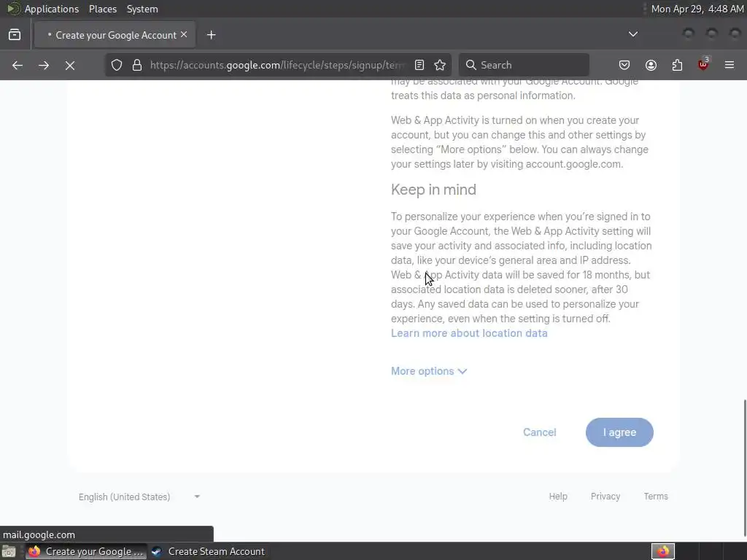Select the Create your Google Account tab
747x560 pixels.
115,35
